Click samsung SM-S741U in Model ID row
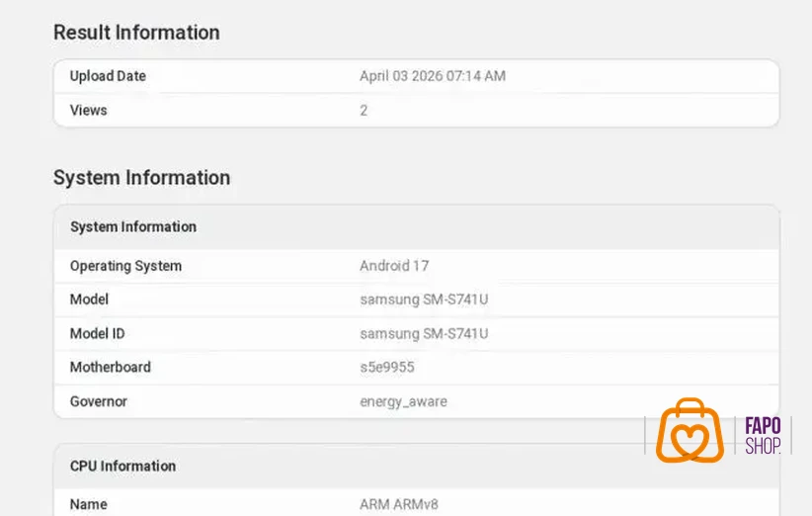The width and height of the screenshot is (812, 516). coord(424,334)
